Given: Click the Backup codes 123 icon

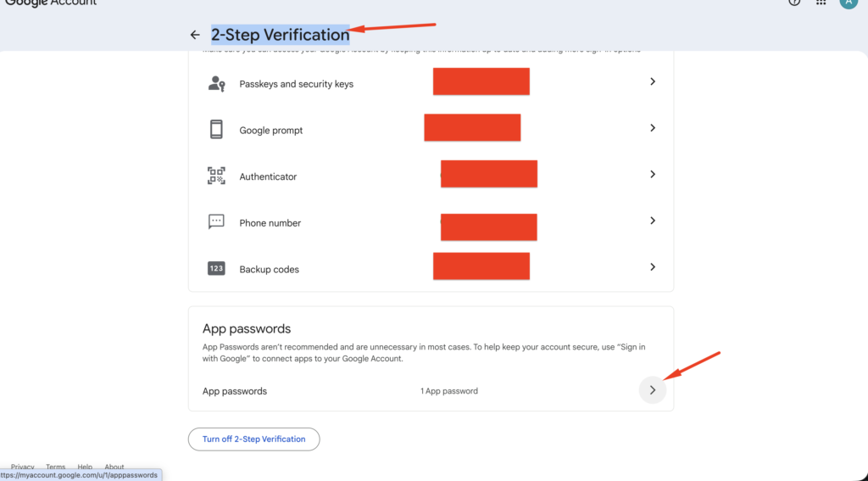Looking at the screenshot, I should (x=216, y=269).
